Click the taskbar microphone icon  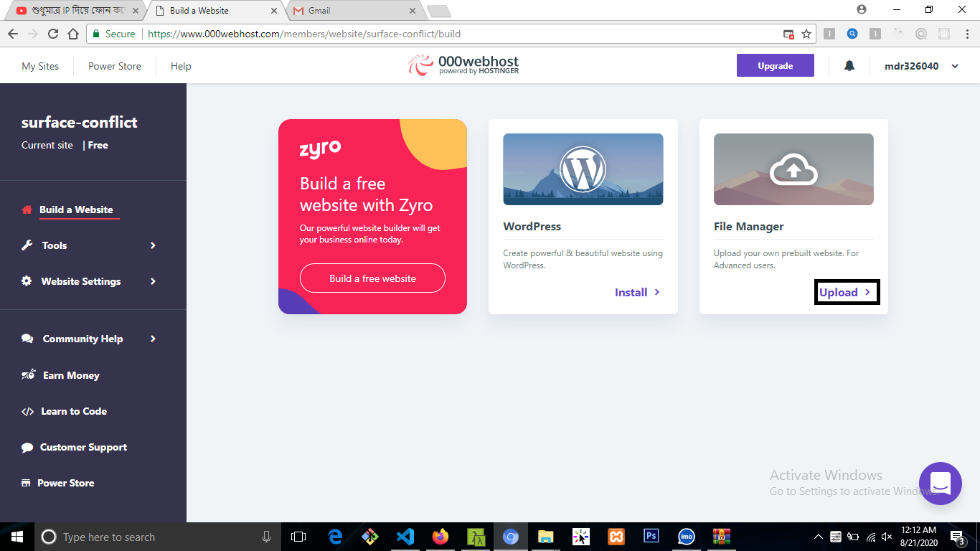tap(266, 537)
